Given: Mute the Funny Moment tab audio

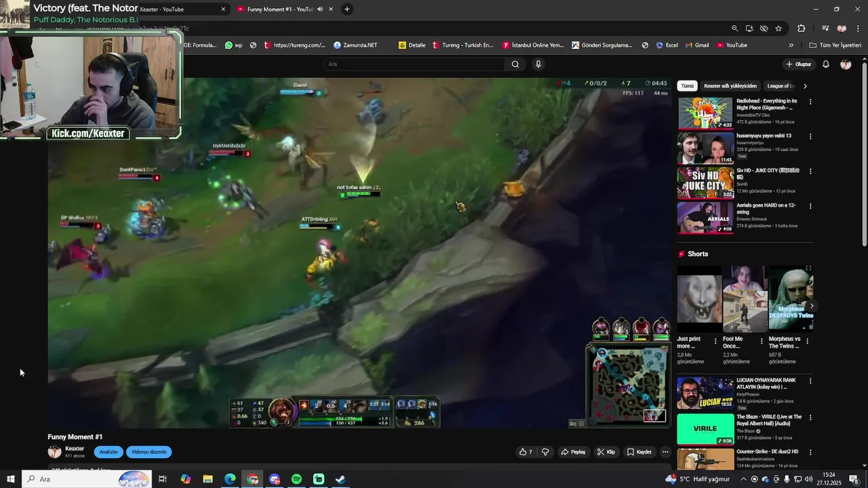Looking at the screenshot, I should click(x=320, y=9).
